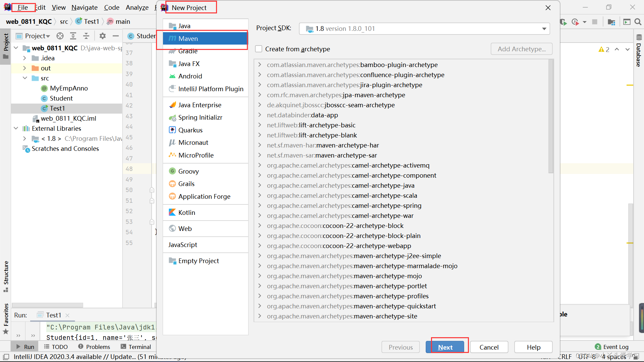644x362 pixels.
Task: Click the Next button
Action: point(445,347)
